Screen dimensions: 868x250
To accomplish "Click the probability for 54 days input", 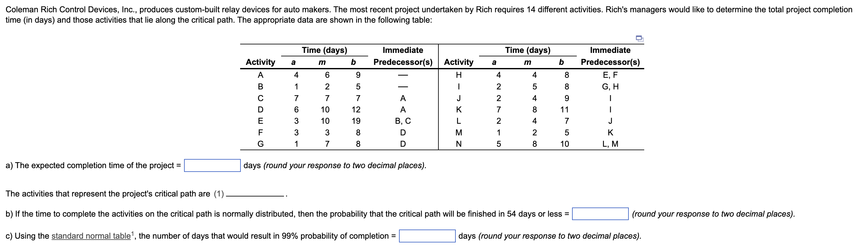I will (x=600, y=214).
